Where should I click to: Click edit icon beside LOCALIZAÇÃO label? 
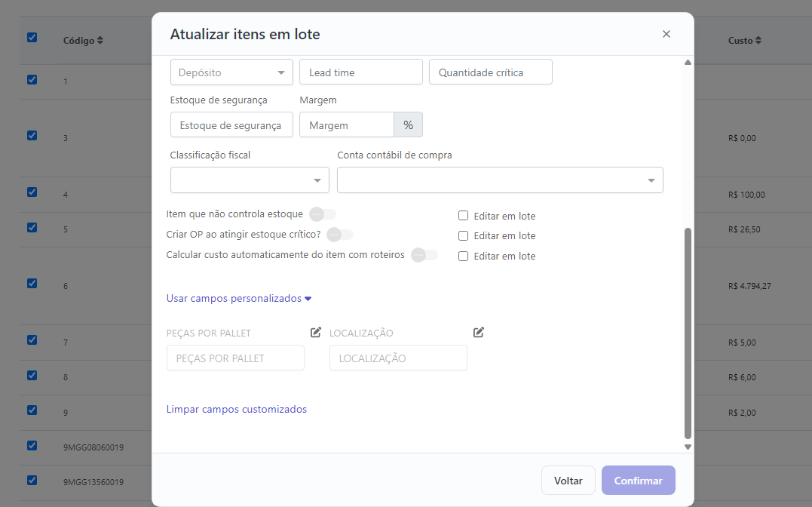click(479, 332)
